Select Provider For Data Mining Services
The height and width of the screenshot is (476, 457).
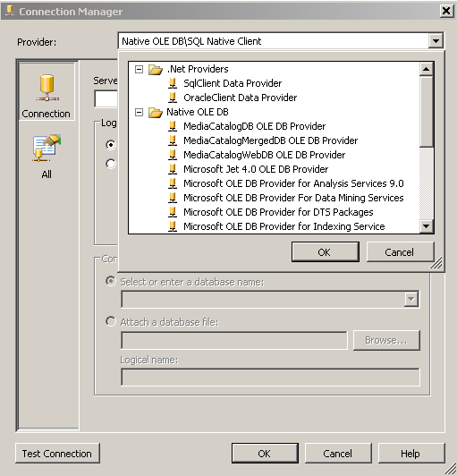pos(293,198)
